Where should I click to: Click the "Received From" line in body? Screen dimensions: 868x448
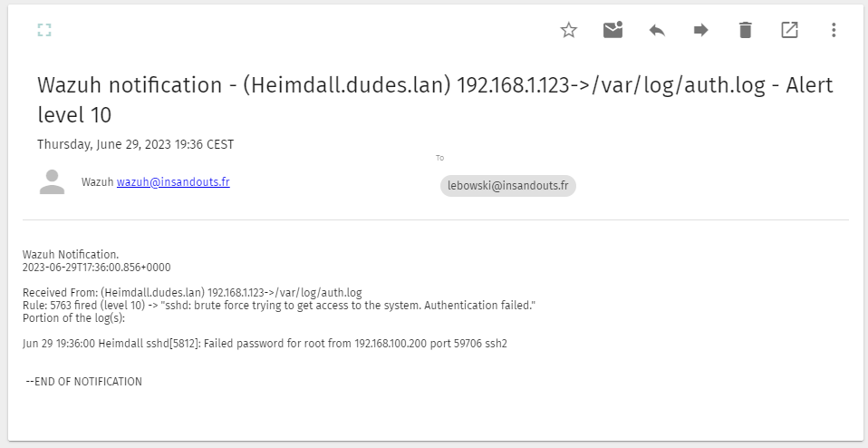tap(192, 293)
